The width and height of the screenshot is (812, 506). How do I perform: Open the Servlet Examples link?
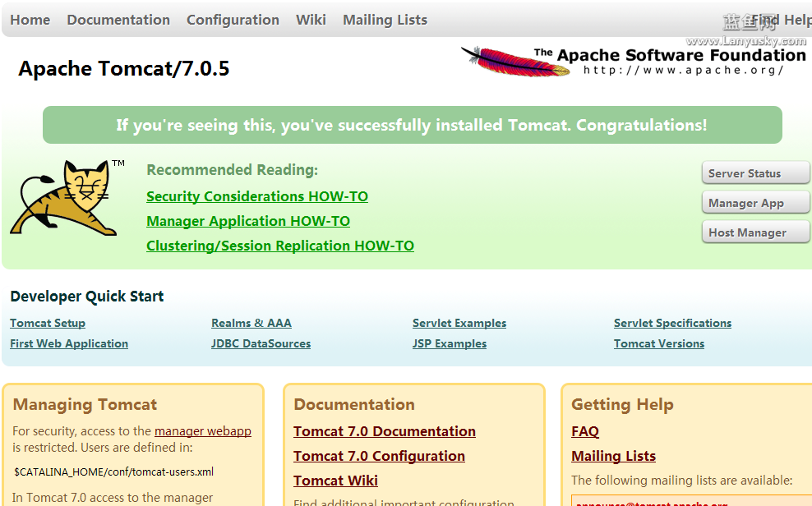[x=459, y=323]
